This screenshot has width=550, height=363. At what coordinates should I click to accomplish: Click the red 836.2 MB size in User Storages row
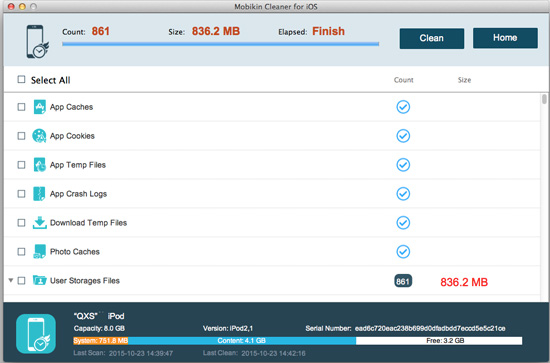tap(464, 282)
